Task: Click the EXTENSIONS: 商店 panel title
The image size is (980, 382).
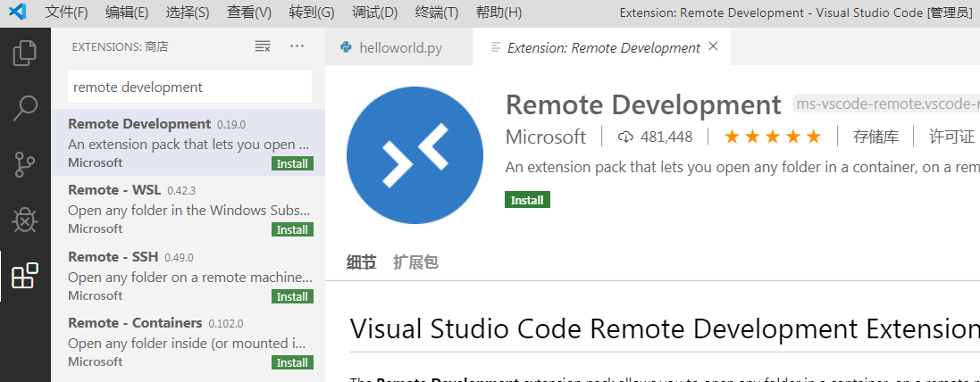Action: click(120, 46)
